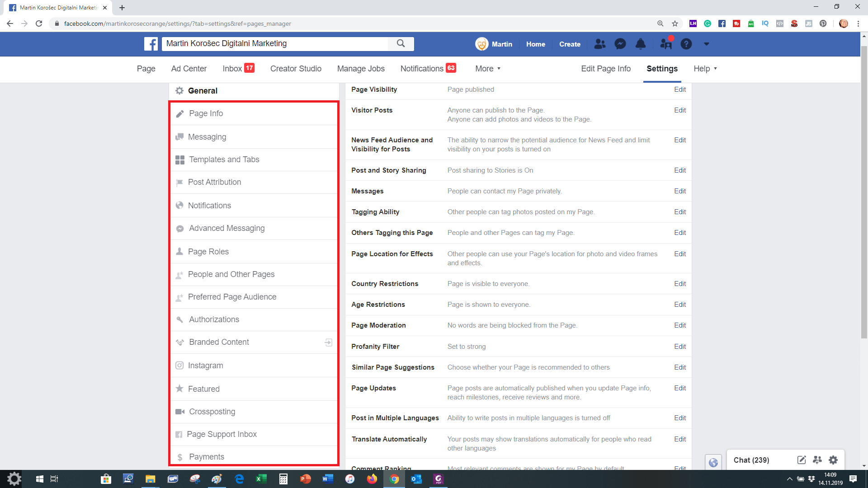Select Page Roles in settings sidebar
Viewport: 868px width, 488px height.
click(208, 252)
